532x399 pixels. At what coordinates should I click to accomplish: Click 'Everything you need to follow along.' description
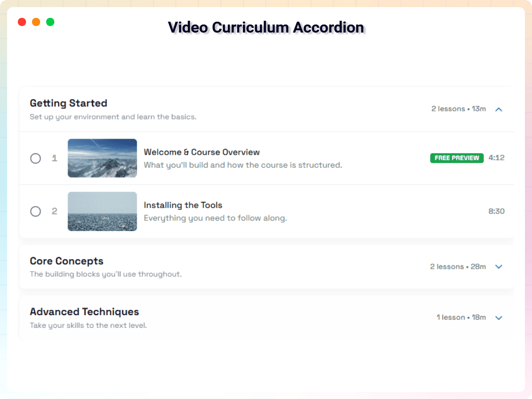tap(216, 218)
